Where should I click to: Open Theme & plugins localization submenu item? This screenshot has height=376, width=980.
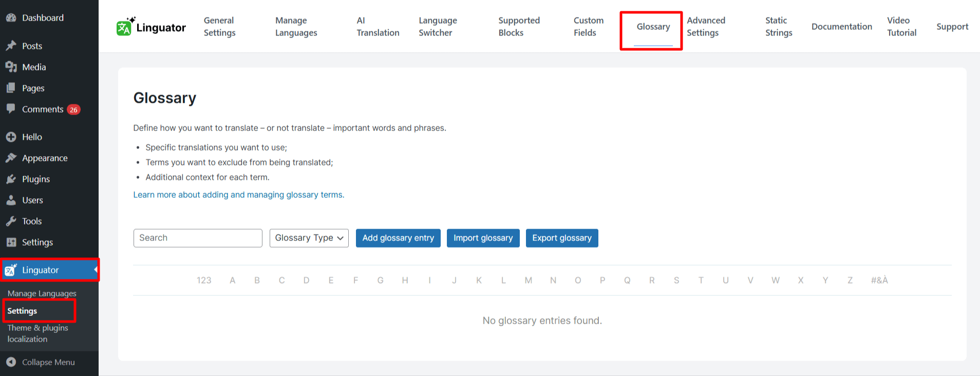coord(37,333)
